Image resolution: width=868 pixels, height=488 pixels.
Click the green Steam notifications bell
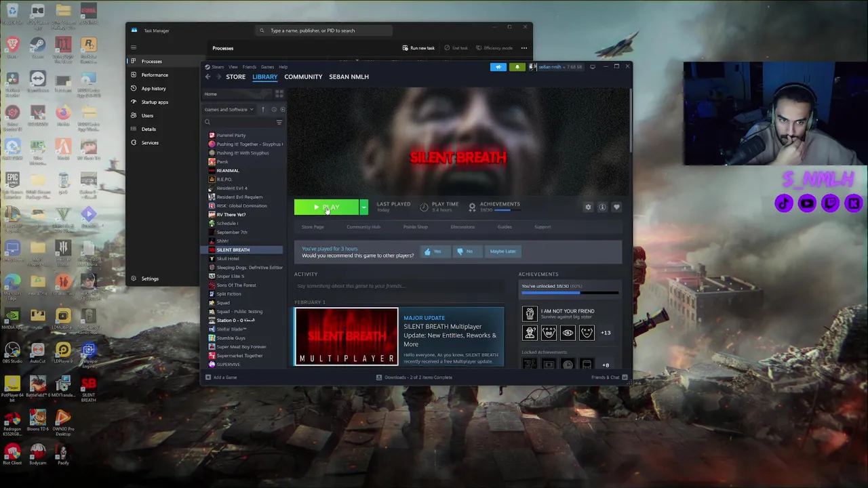[x=517, y=67]
